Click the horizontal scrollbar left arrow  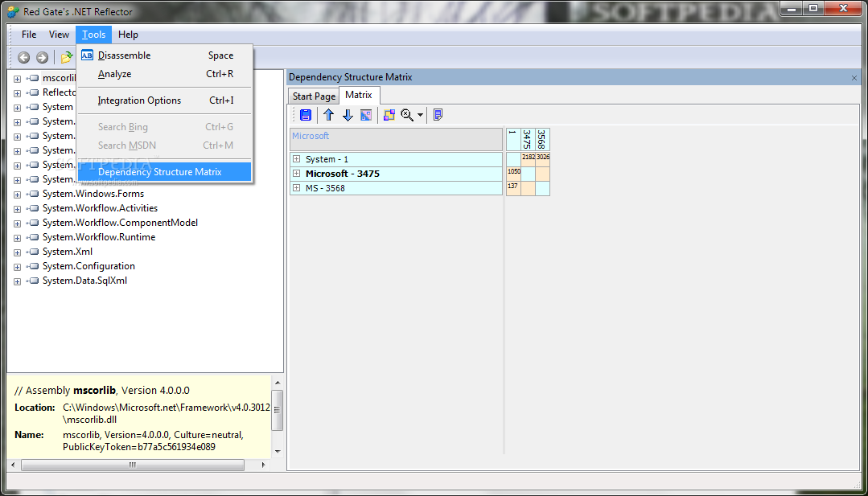[x=14, y=465]
